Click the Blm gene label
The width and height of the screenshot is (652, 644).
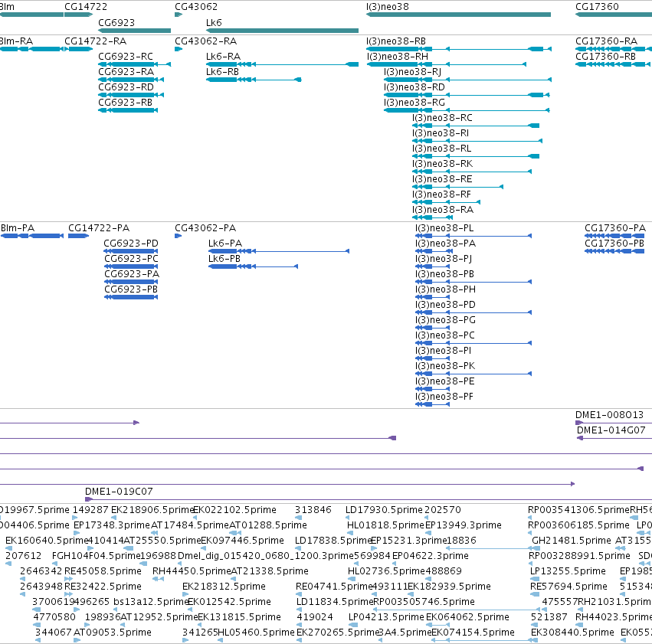(7, 7)
